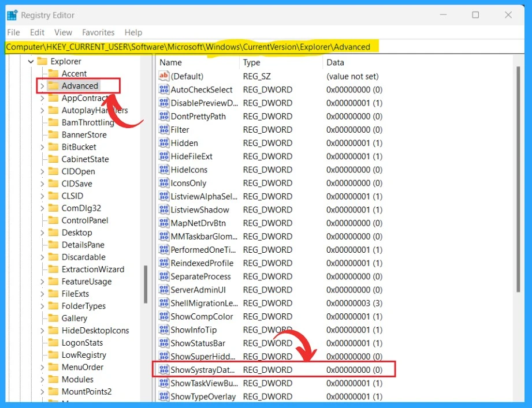Click the DWORD icon next to ShowCompColor

[164, 316]
